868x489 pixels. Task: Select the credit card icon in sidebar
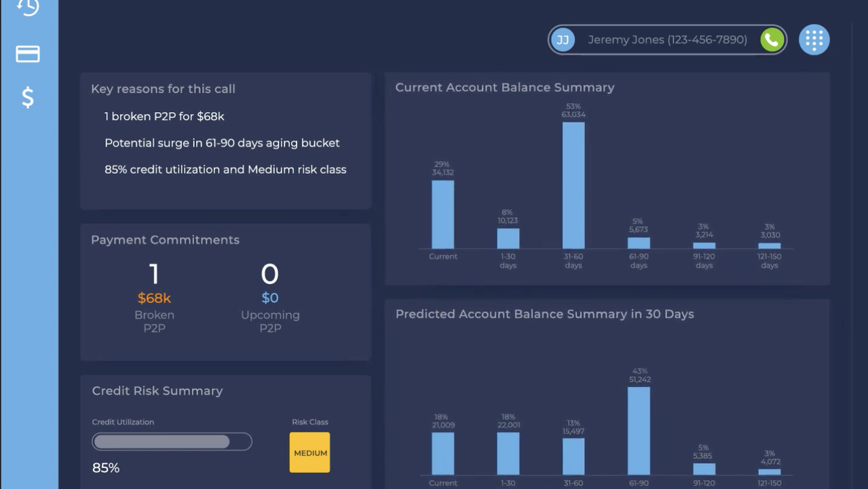tap(27, 54)
